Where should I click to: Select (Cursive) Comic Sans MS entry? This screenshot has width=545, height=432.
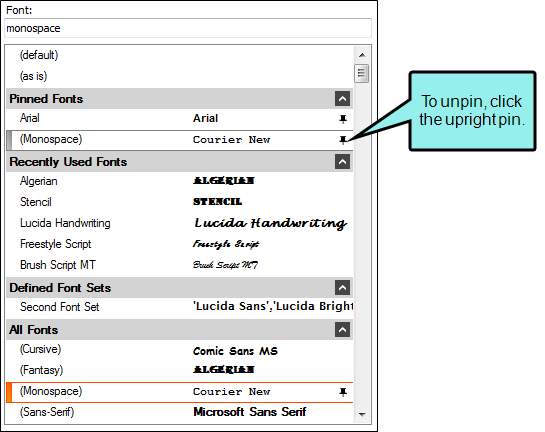(x=180, y=350)
